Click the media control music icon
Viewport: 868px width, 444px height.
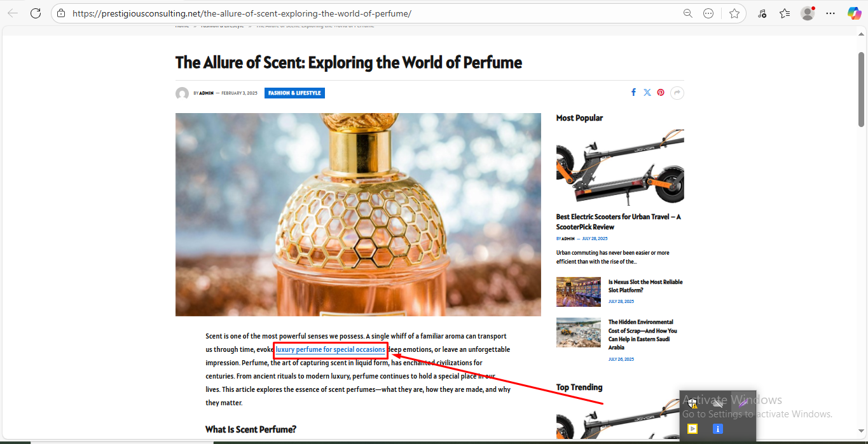(762, 13)
